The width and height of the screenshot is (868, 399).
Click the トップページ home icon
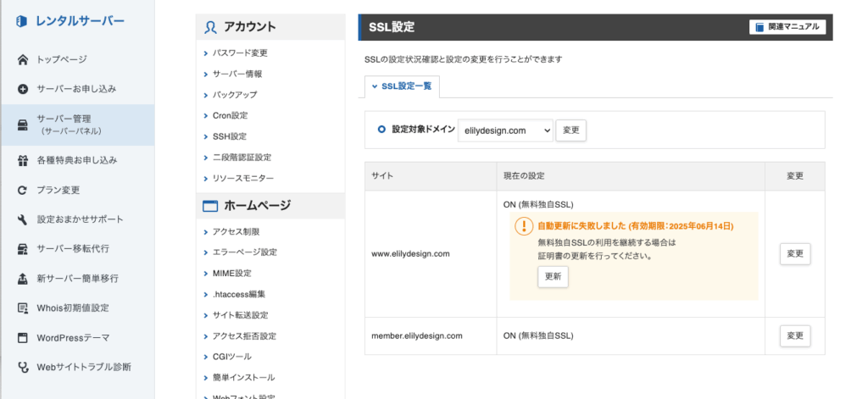click(x=23, y=59)
